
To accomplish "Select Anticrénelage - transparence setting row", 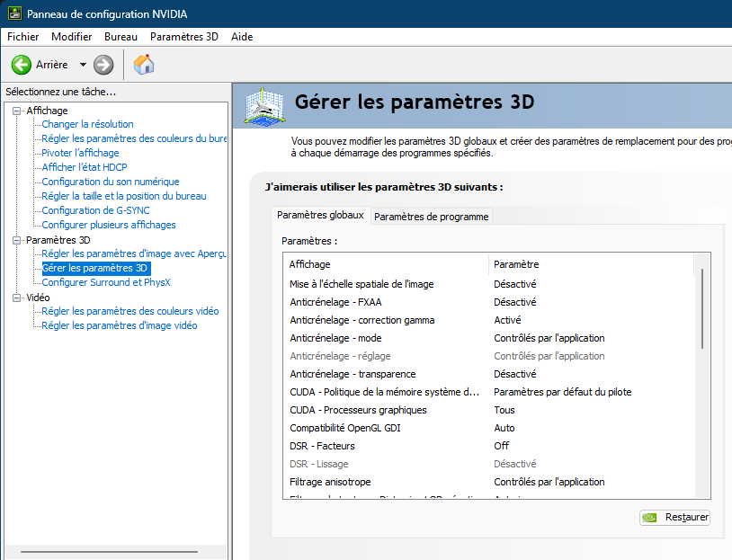I will click(x=488, y=374).
